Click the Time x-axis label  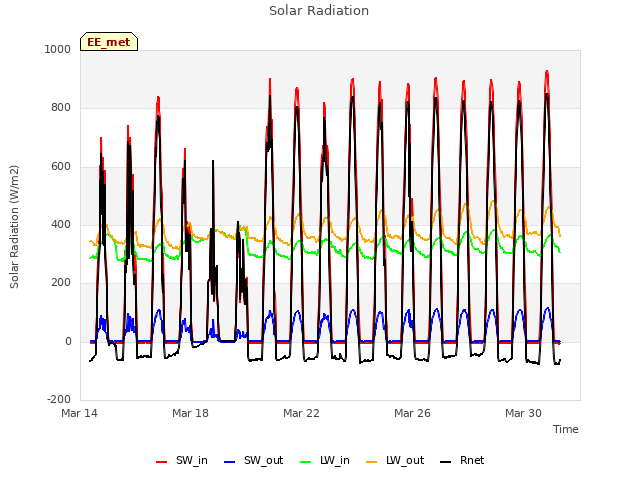click(x=566, y=429)
